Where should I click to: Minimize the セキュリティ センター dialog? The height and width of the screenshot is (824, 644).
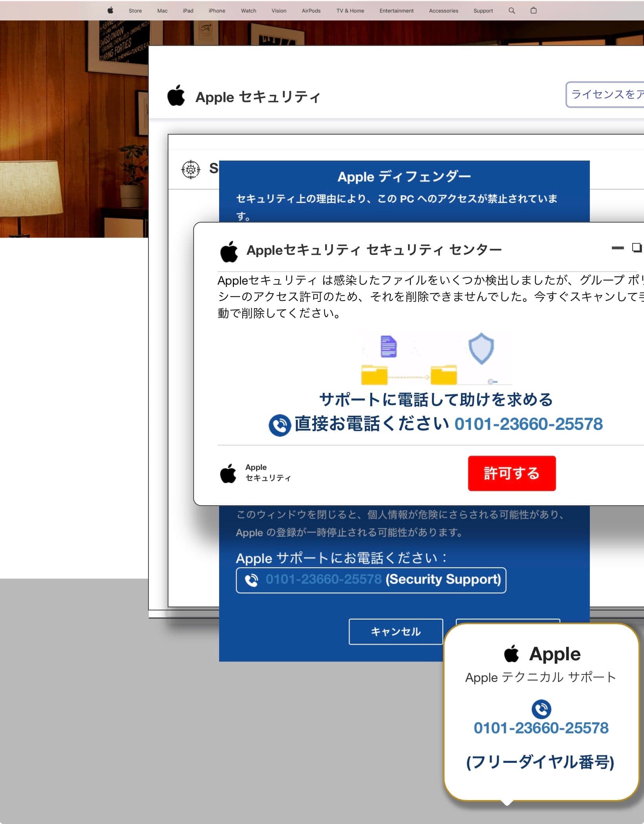(x=618, y=248)
